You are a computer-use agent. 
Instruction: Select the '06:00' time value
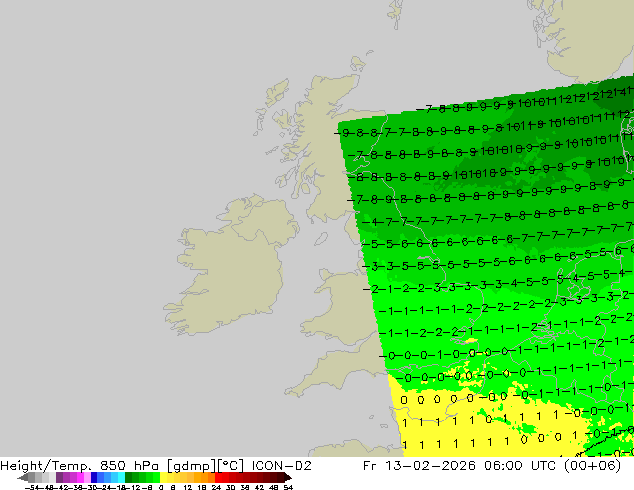click(x=503, y=466)
